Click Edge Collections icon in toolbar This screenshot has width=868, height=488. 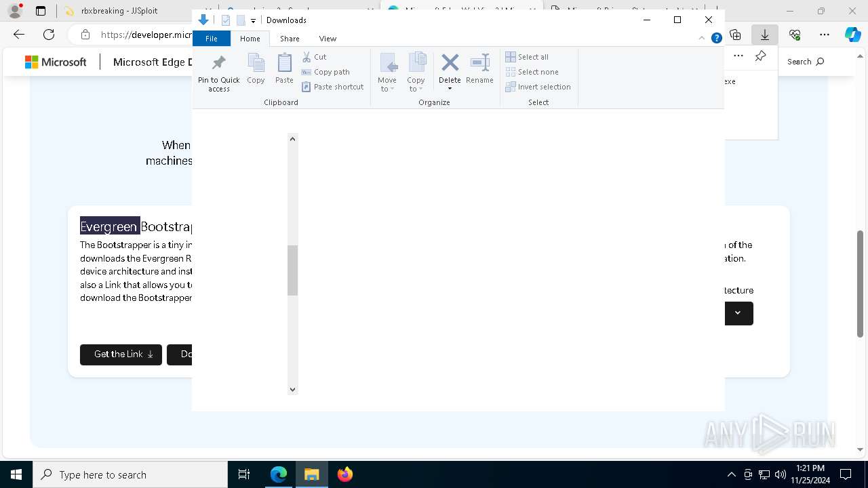[735, 35]
